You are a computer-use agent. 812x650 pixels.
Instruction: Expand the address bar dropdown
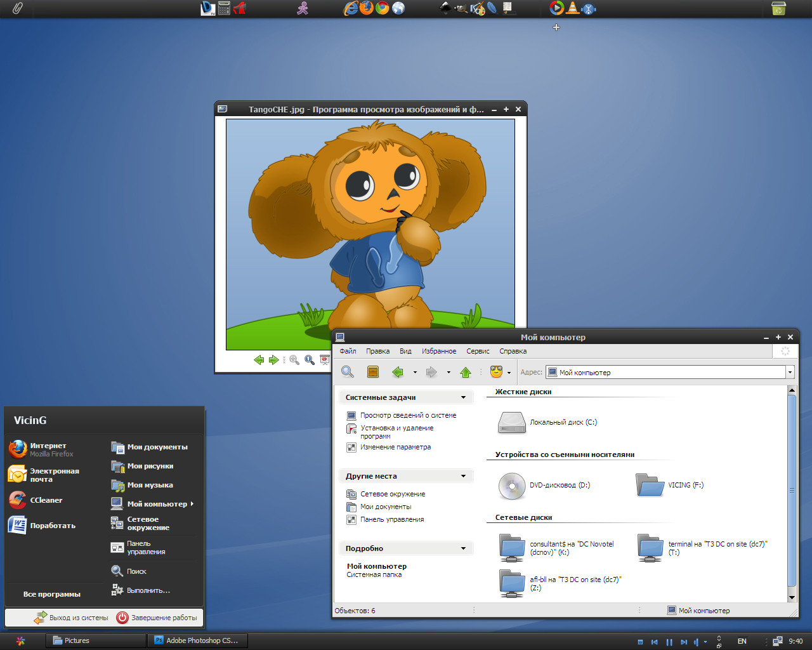pos(790,373)
